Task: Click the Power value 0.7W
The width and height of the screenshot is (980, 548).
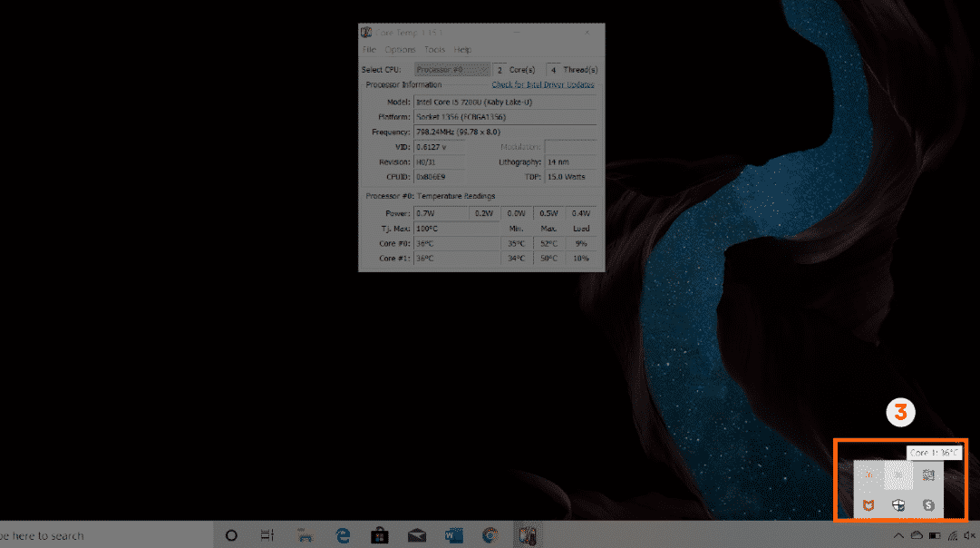Action: (440, 213)
